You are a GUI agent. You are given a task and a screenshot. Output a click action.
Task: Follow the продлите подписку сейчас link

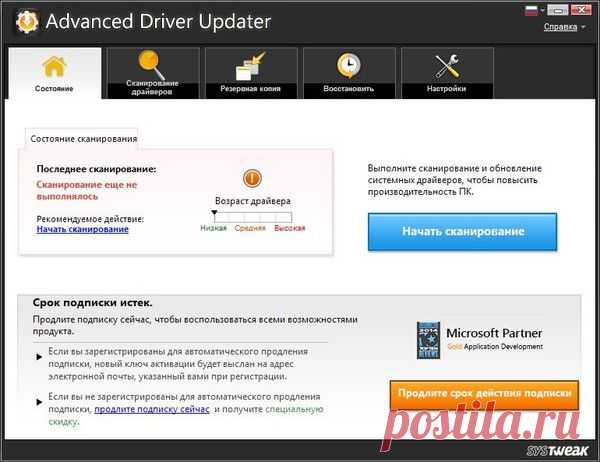152,409
